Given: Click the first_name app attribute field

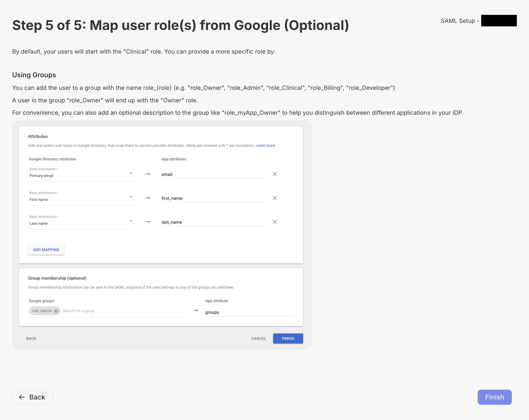Looking at the screenshot, I should pyautogui.click(x=214, y=198).
